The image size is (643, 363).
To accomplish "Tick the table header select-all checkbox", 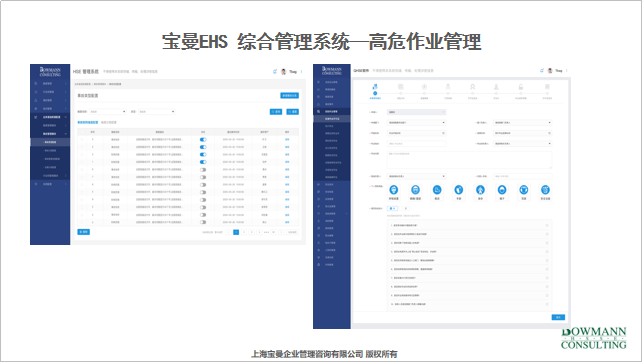I will pos(82,132).
